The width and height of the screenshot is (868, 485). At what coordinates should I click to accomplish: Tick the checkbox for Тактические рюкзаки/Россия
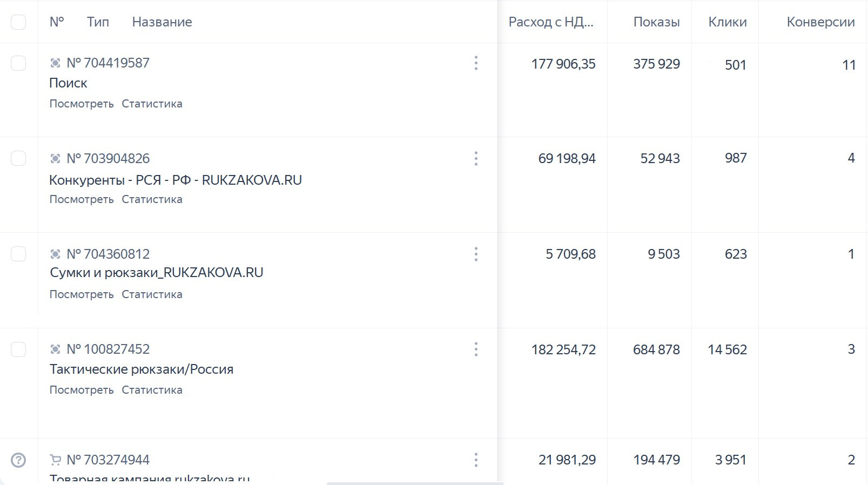pyautogui.click(x=18, y=349)
